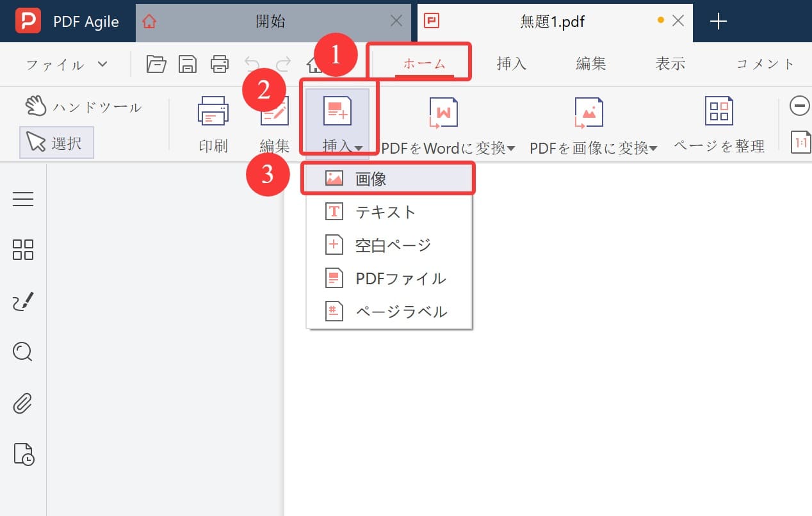Zoom out using the minus icon
Viewport: 812px width, 516px height.
799,106
